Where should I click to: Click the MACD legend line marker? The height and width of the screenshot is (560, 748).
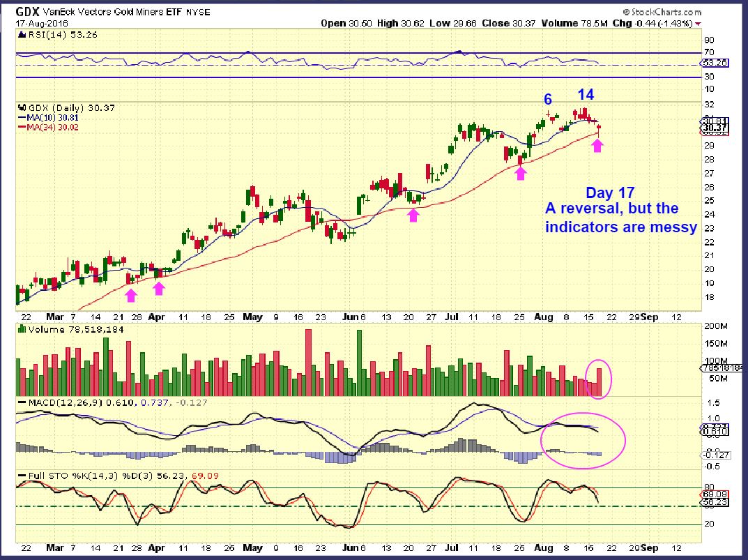tap(22, 402)
